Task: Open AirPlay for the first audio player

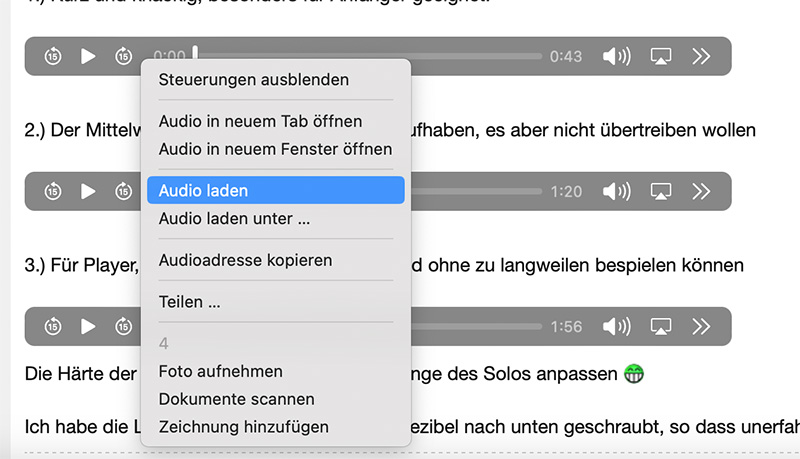Action: coord(660,56)
